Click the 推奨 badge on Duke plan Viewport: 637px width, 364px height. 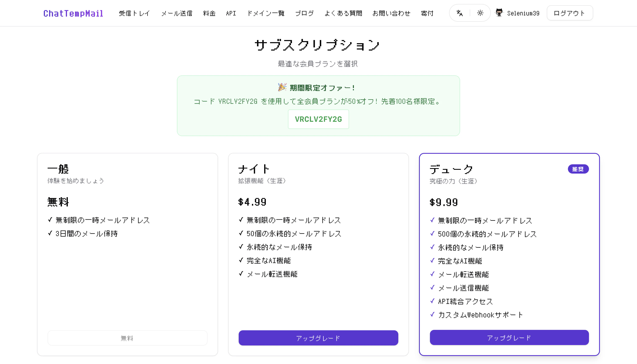(x=578, y=169)
